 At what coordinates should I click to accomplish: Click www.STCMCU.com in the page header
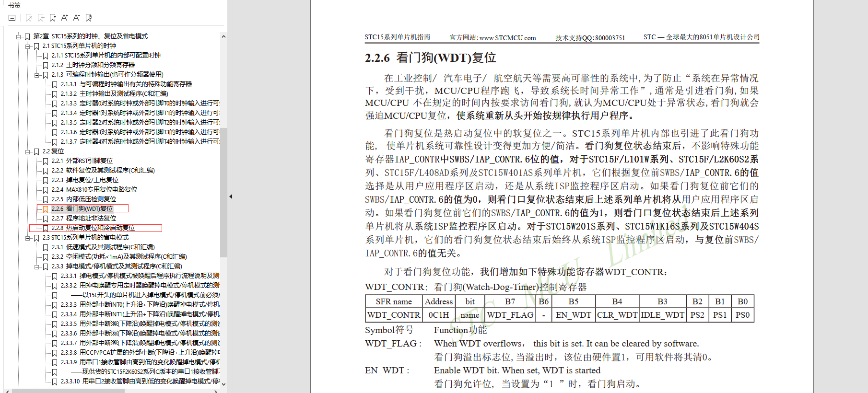pyautogui.click(x=508, y=38)
